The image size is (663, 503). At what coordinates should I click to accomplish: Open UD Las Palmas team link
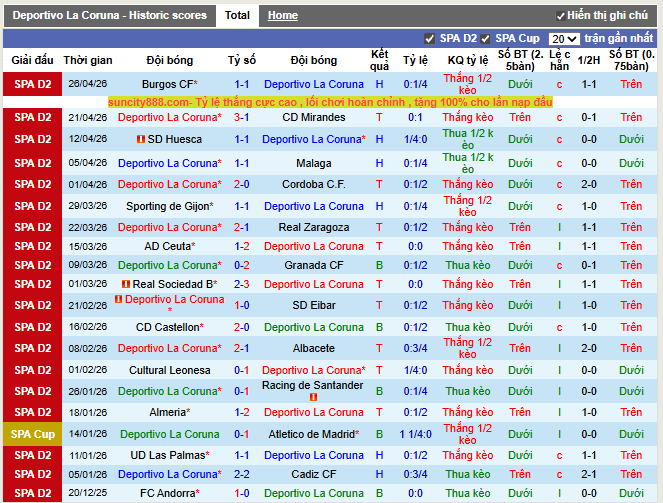click(x=167, y=455)
